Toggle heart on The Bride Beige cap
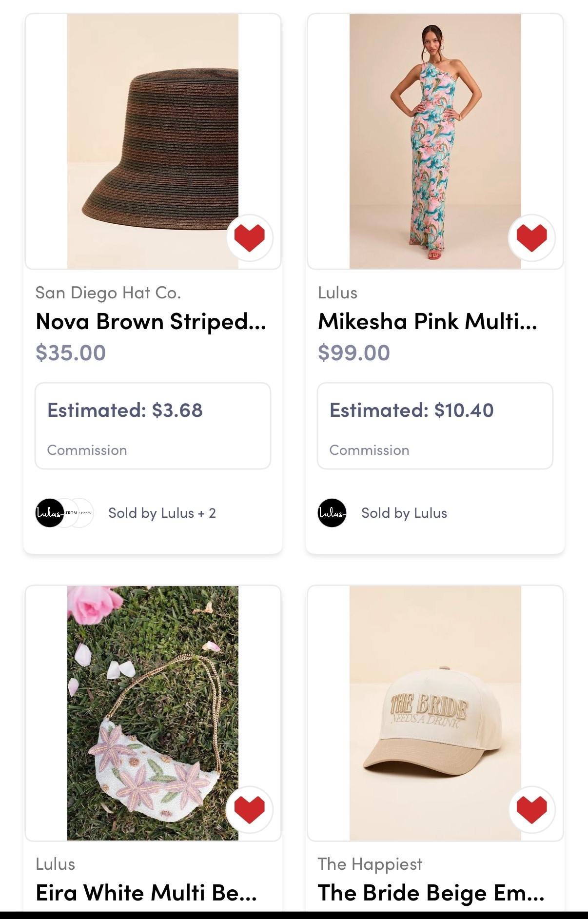The image size is (588, 919). click(x=531, y=810)
